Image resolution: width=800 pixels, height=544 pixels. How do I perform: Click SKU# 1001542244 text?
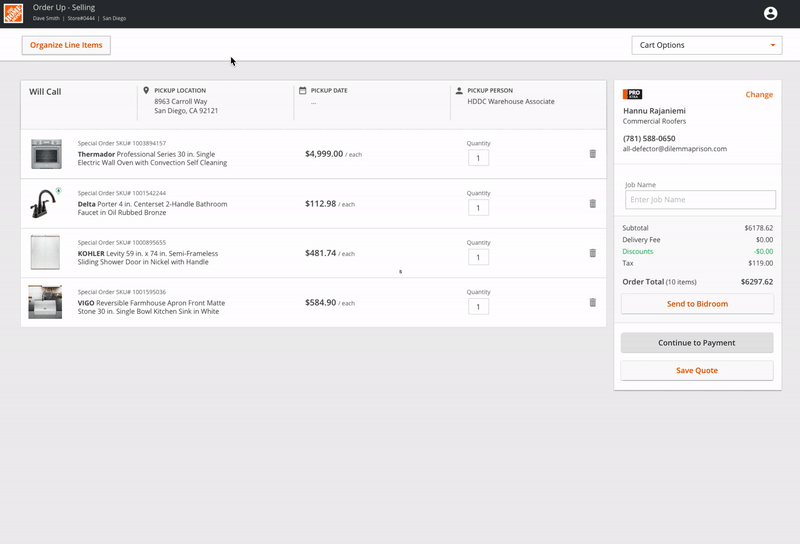122,193
